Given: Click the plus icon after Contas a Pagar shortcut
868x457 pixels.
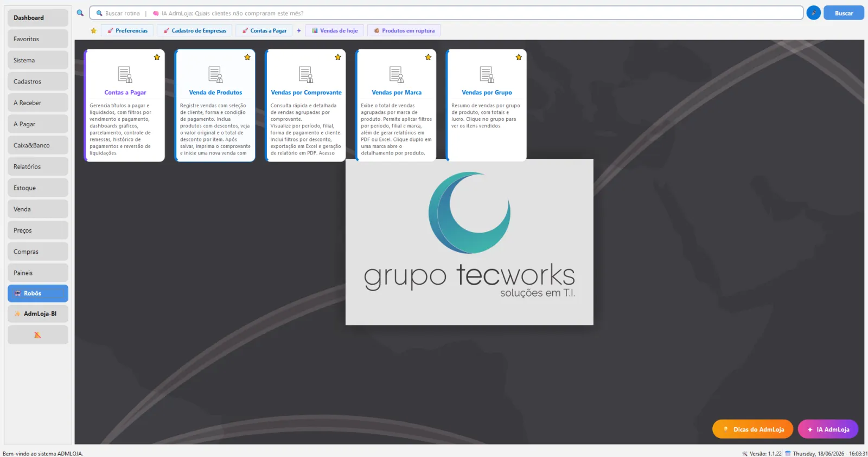Looking at the screenshot, I should [x=299, y=31].
